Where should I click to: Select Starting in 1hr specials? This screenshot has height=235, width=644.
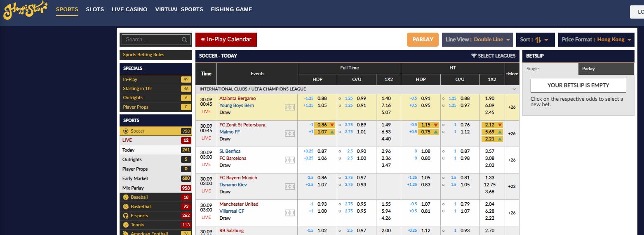156,88
